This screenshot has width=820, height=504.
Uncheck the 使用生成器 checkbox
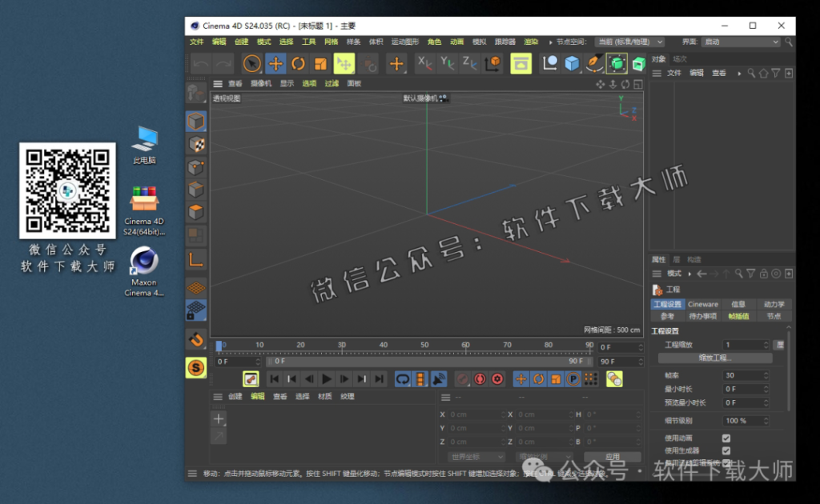pos(726,450)
